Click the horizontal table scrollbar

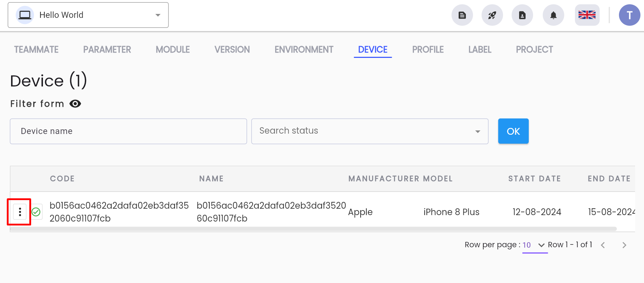(313, 229)
